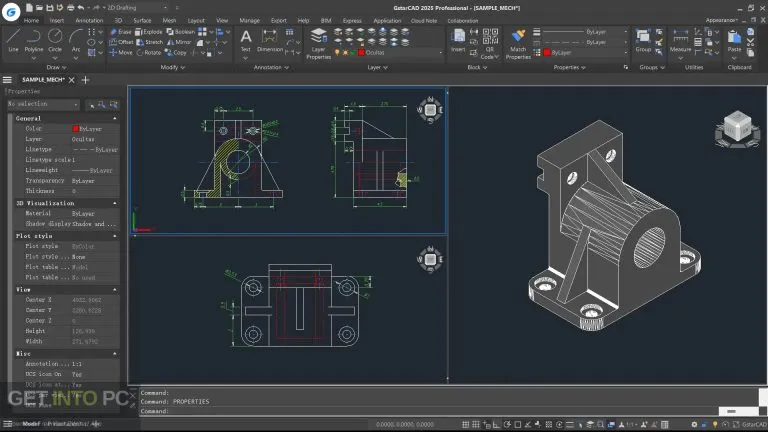Open the GstarCAD application logo menu
The image size is (768, 432).
11,11
